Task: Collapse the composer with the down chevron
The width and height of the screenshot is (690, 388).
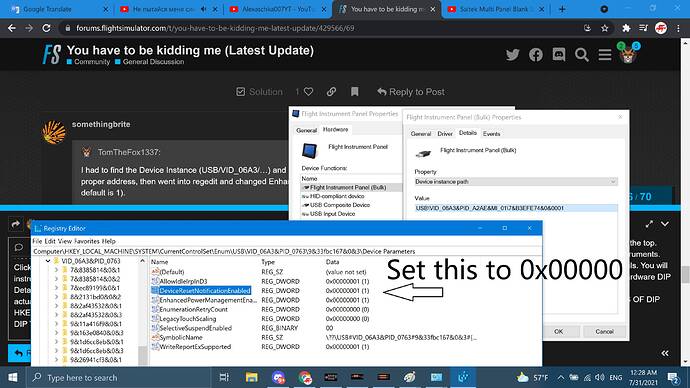Action: point(665,224)
